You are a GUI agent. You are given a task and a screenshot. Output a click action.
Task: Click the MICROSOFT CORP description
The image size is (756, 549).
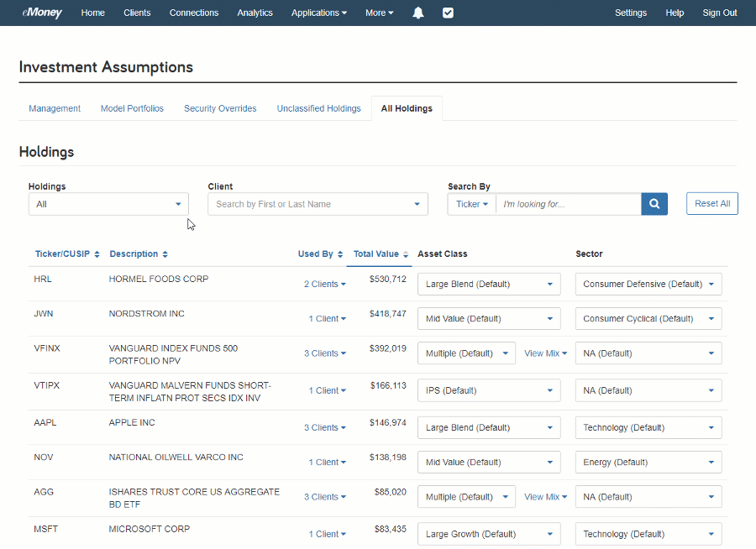[x=150, y=529]
